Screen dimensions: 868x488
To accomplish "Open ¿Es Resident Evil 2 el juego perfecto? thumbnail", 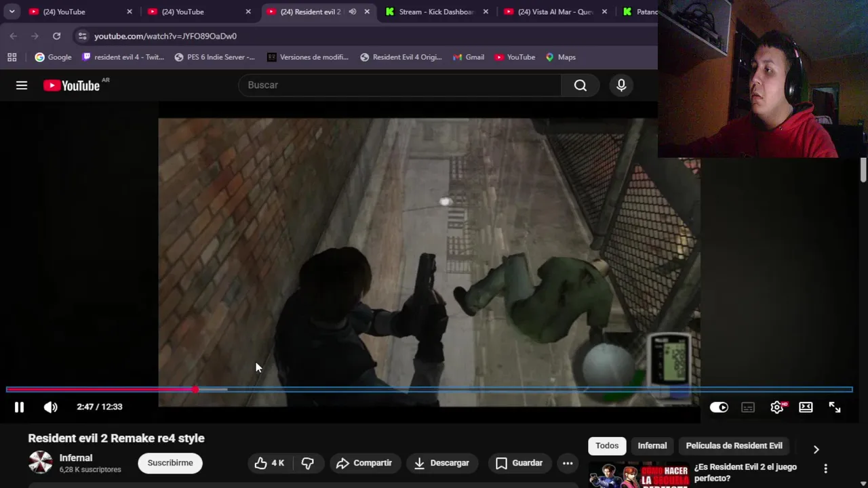I will (639, 475).
